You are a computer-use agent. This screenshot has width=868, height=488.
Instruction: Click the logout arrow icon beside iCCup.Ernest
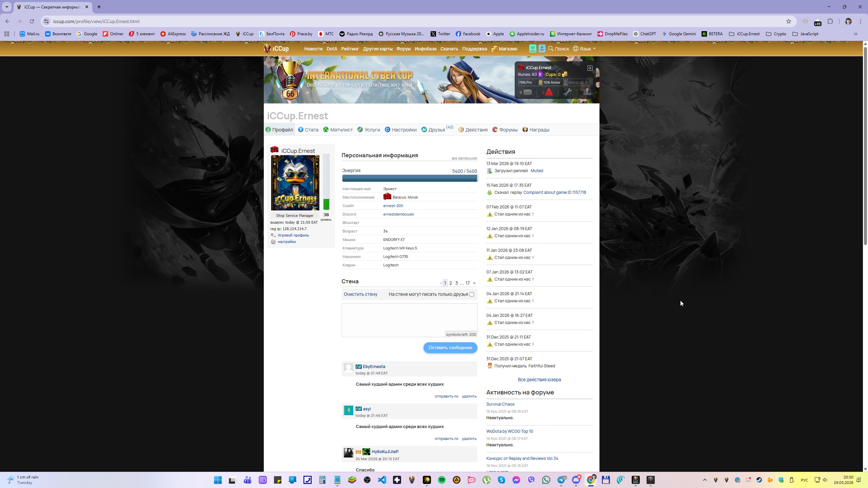point(590,68)
